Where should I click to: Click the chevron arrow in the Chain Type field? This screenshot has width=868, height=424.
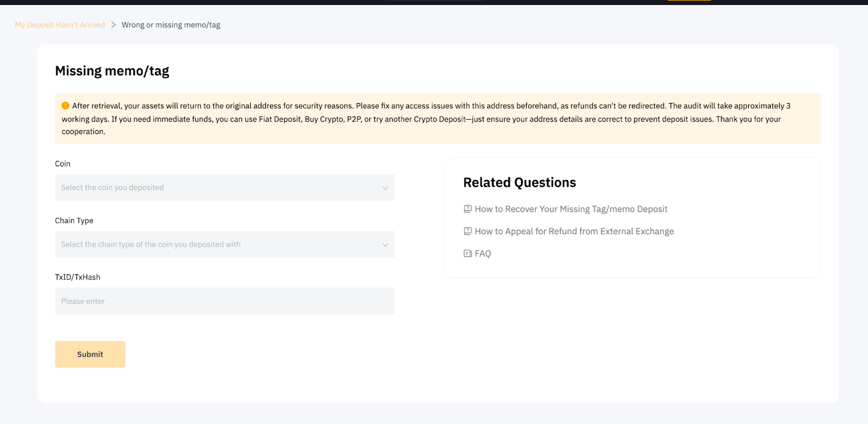385,245
